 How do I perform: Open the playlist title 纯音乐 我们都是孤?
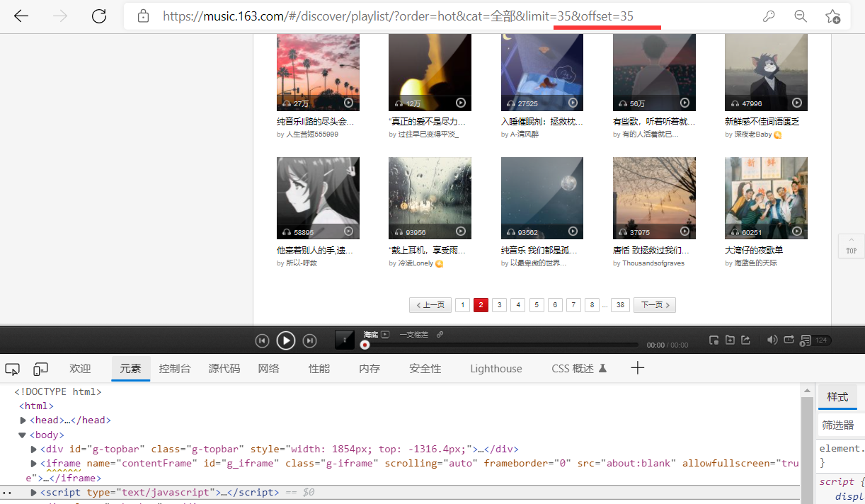(x=539, y=250)
